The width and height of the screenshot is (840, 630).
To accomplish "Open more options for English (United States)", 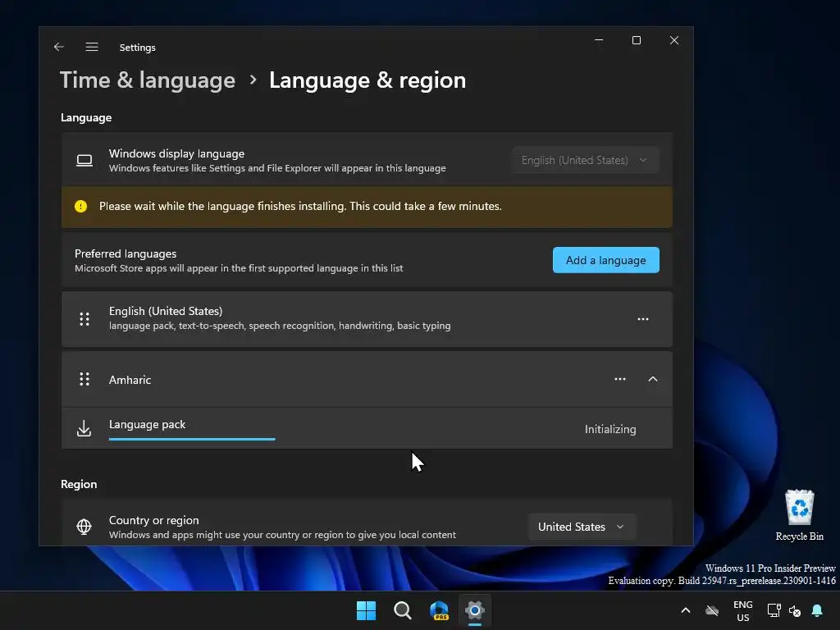I will (643, 319).
